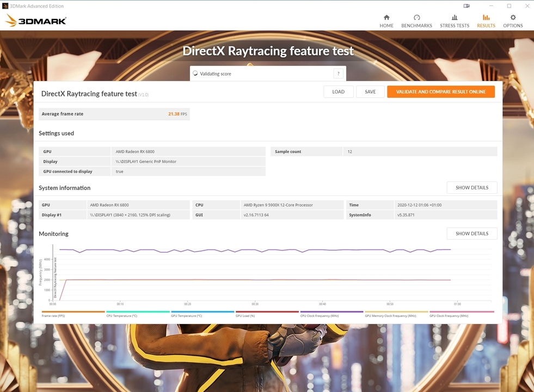Validate and compare result online
The height and width of the screenshot is (392, 534).
point(441,91)
